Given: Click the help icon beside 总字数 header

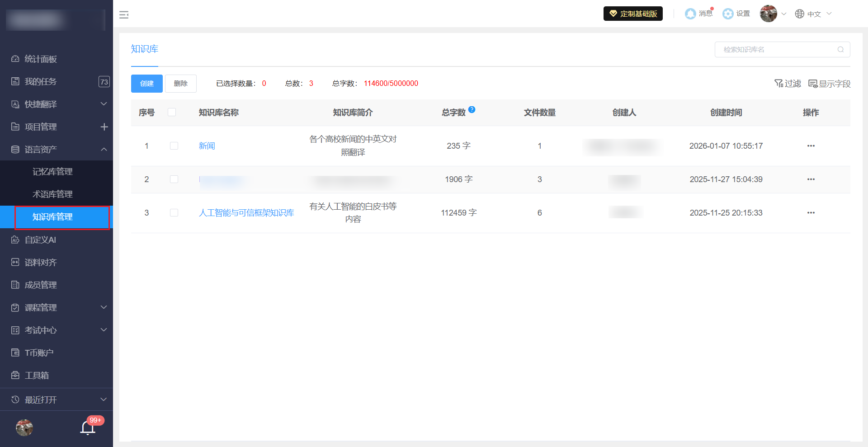Looking at the screenshot, I should (x=472, y=109).
